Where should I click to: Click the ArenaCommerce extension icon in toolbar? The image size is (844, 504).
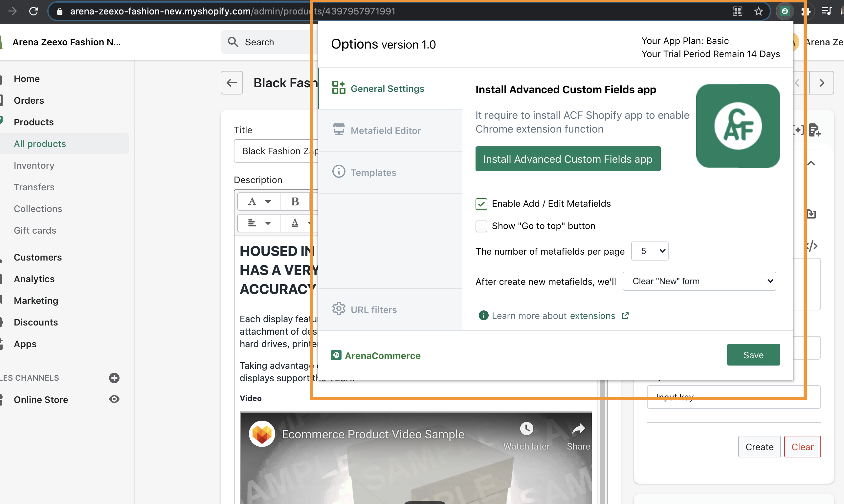[x=785, y=11]
